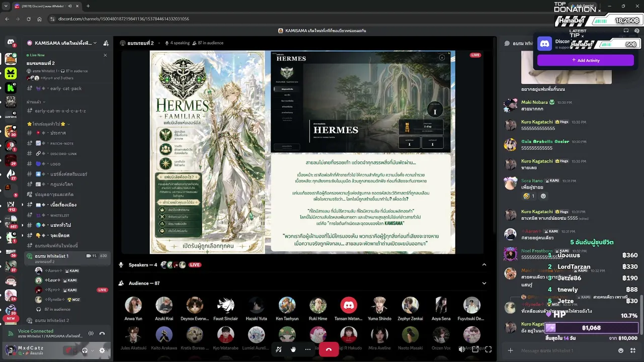Collapse the Speakers section

click(484, 265)
